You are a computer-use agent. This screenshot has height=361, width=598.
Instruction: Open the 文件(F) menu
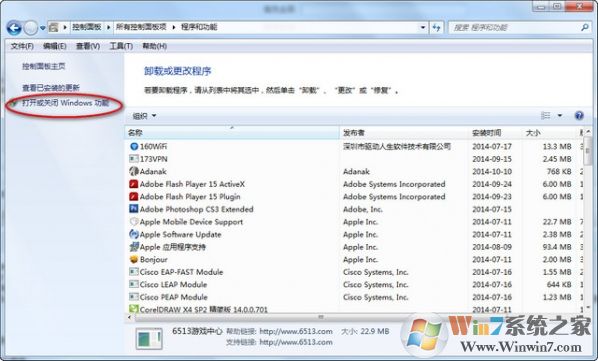22,46
